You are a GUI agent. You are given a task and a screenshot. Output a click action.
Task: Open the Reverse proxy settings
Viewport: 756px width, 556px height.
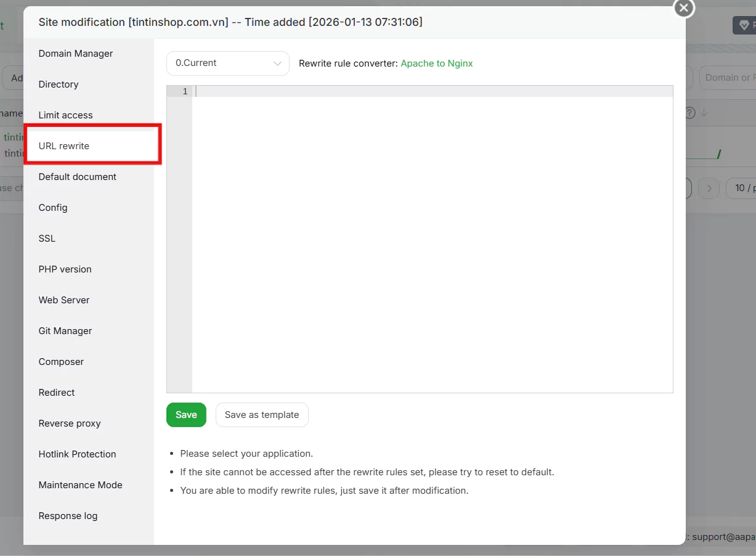(x=69, y=423)
